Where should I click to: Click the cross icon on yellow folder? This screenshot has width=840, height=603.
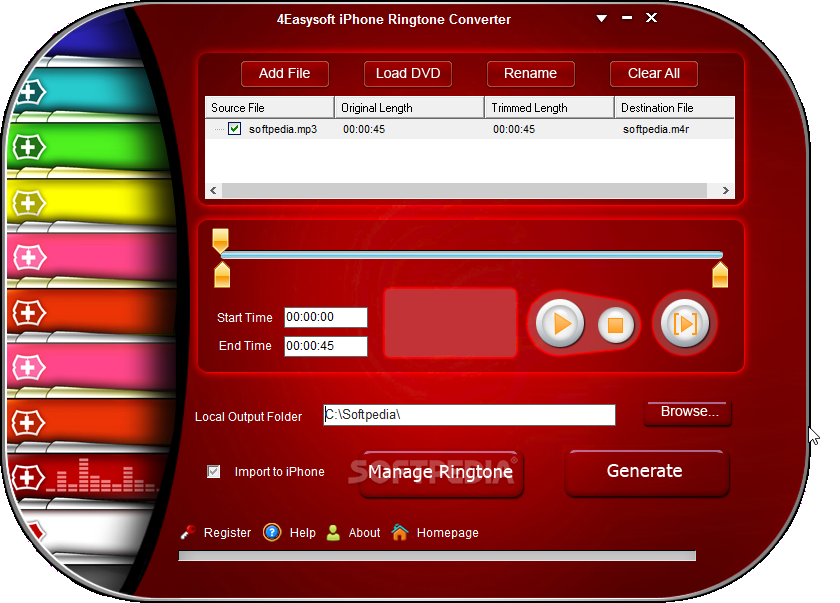point(28,203)
